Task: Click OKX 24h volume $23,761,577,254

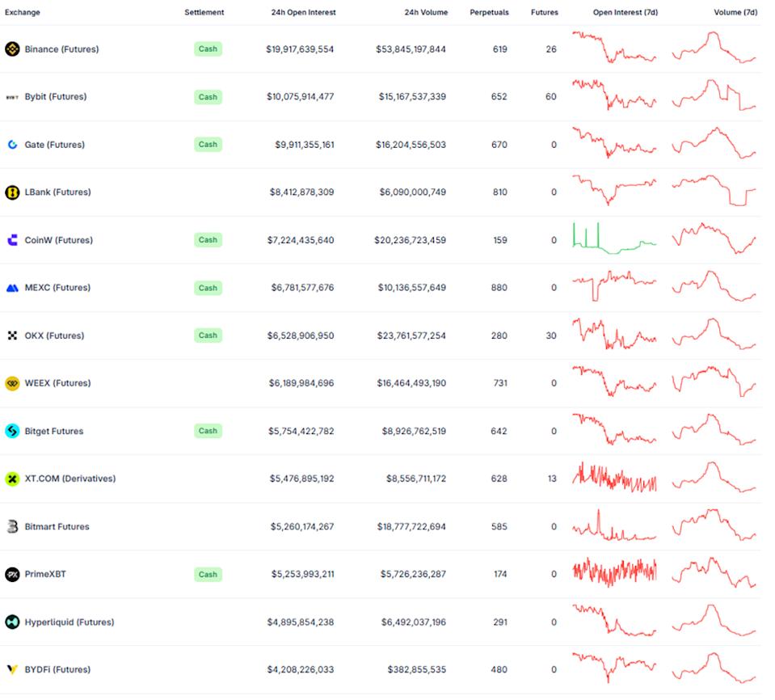Action: tap(411, 335)
